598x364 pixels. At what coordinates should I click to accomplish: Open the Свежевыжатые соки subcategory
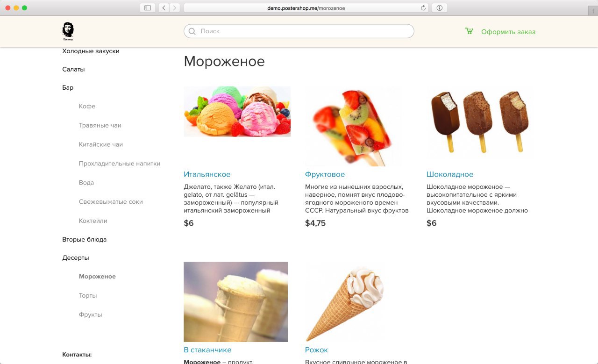[x=111, y=201]
